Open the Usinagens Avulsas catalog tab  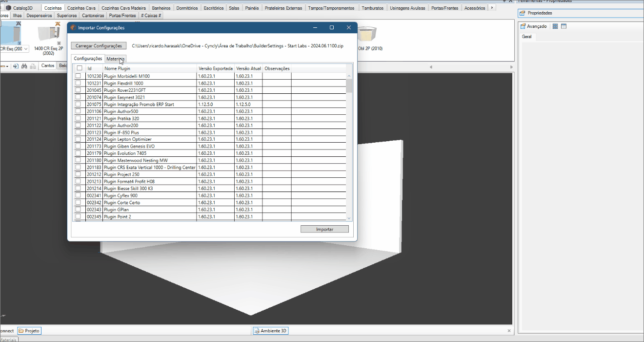408,8
